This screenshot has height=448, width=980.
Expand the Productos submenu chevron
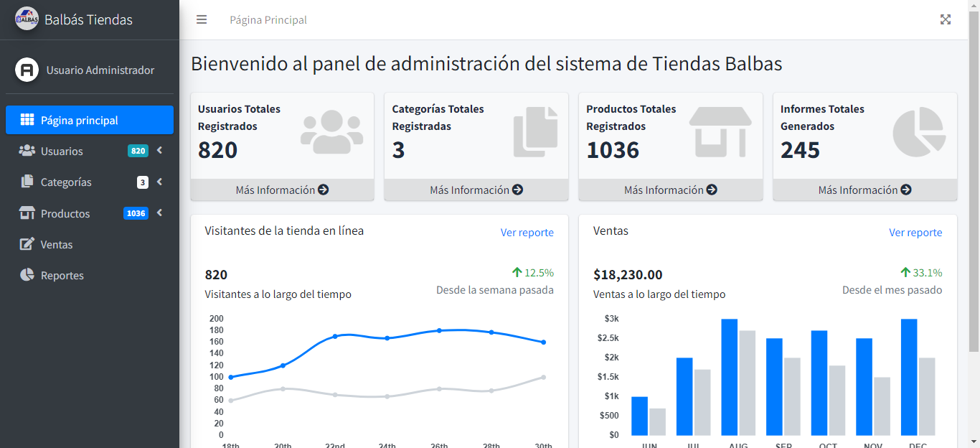(159, 213)
